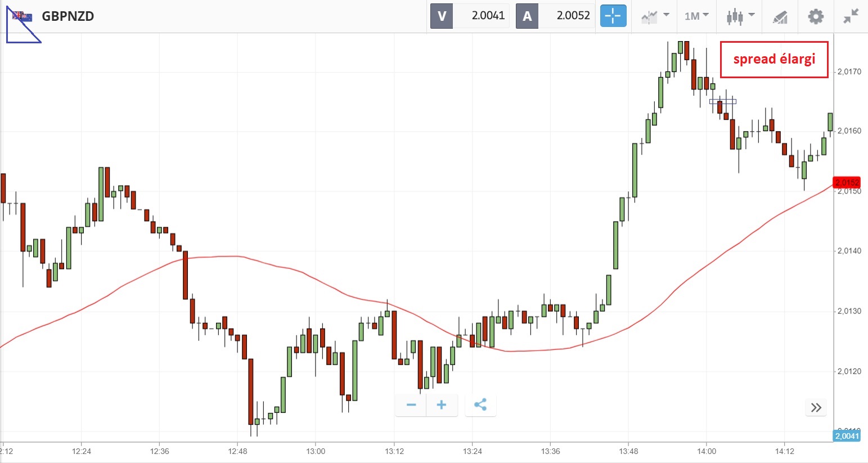Viewport: 868px width, 463px height.
Task: Click the GBPNZD instrument name
Action: [68, 16]
